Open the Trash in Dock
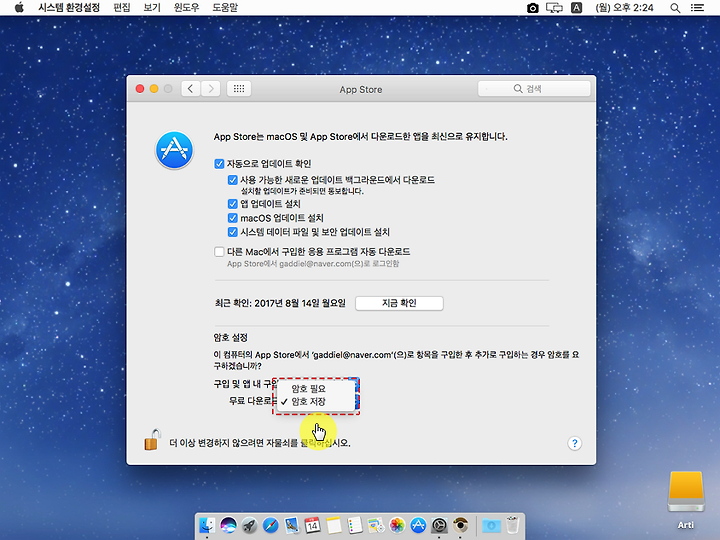The image size is (720, 540). pyautogui.click(x=512, y=525)
